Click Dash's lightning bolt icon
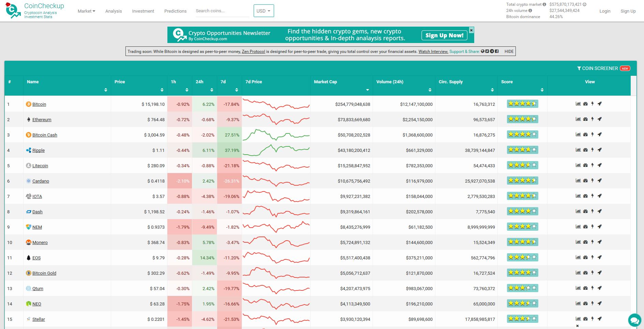This screenshot has height=329, width=644. click(593, 211)
